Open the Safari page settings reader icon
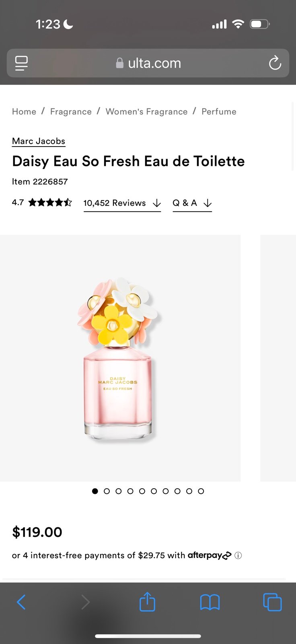Viewport: 296px width, 644px height. pyautogui.click(x=21, y=63)
